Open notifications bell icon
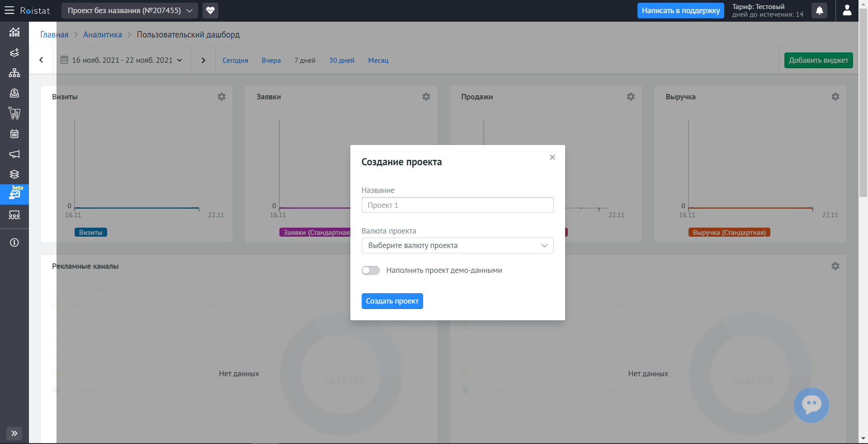The width and height of the screenshot is (868, 444). [x=819, y=10]
